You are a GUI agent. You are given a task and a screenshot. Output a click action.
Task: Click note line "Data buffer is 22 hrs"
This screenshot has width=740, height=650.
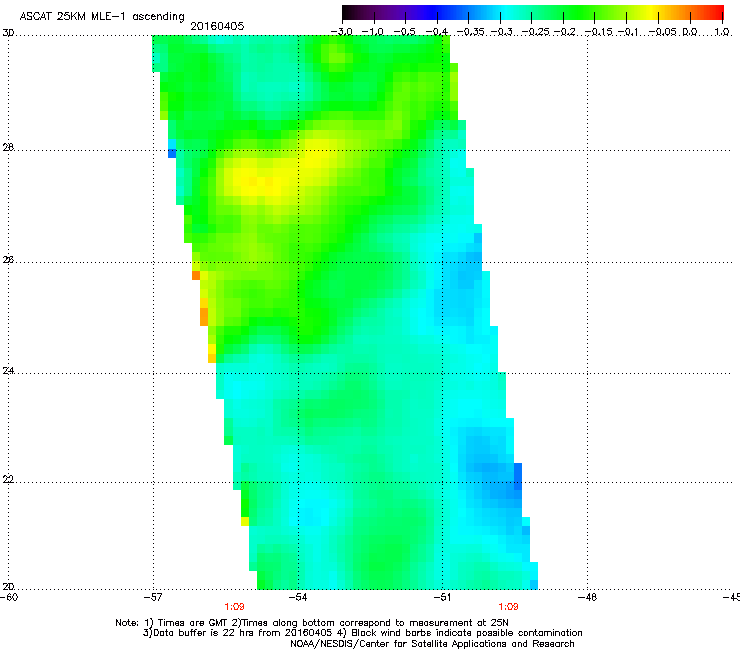362,633
